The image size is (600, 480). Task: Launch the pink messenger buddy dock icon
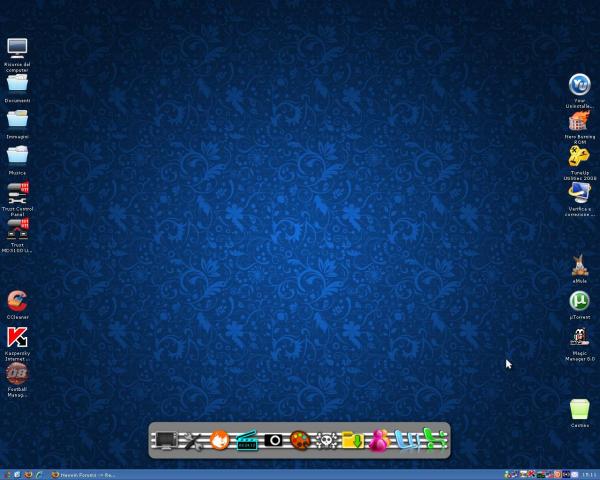click(x=379, y=441)
